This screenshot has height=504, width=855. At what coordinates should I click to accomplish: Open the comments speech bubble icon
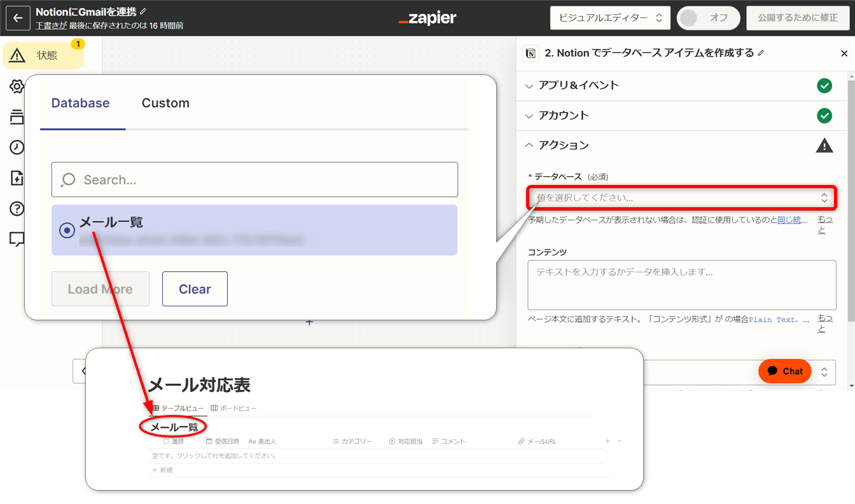[x=17, y=239]
